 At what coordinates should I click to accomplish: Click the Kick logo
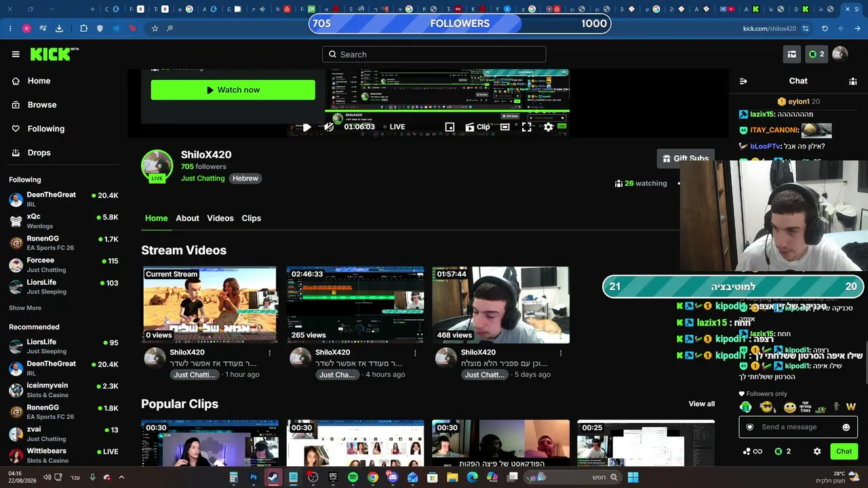[54, 54]
